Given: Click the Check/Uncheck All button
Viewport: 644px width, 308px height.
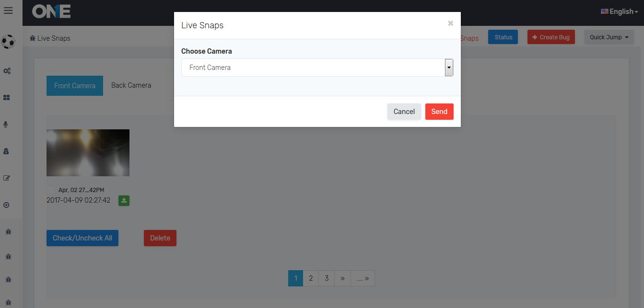Looking at the screenshot, I should (x=82, y=238).
